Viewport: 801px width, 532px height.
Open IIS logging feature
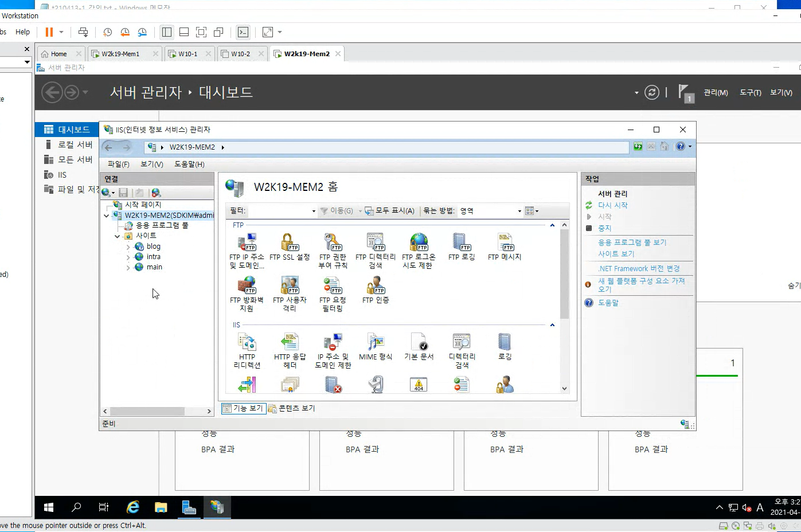[x=505, y=346]
